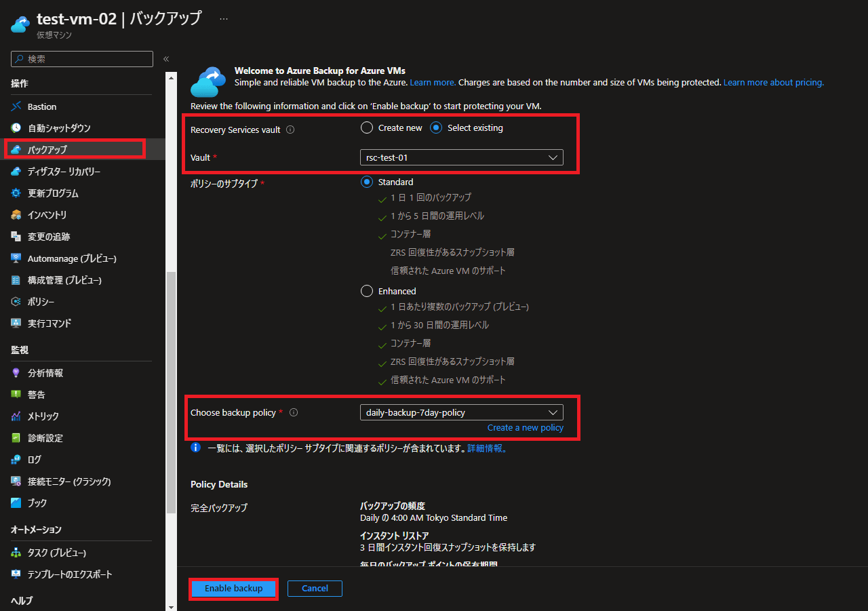Click the メトリック chart icon

pyautogui.click(x=16, y=416)
